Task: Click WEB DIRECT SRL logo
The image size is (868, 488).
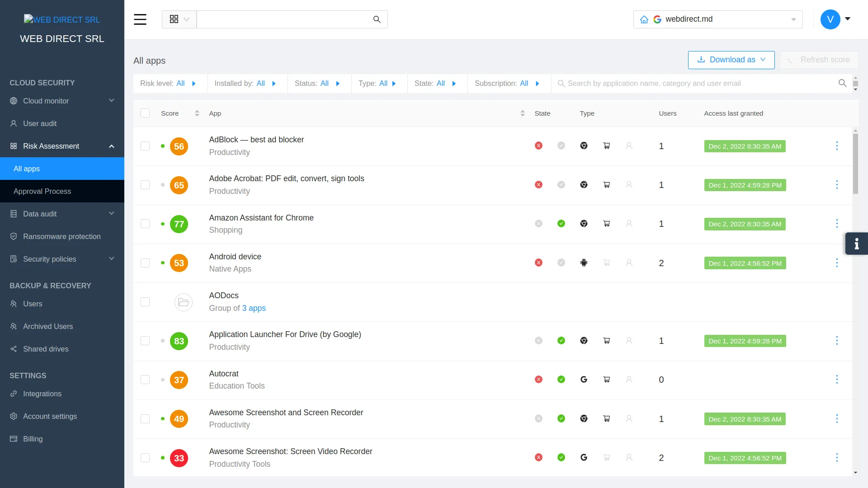Action: (62, 19)
